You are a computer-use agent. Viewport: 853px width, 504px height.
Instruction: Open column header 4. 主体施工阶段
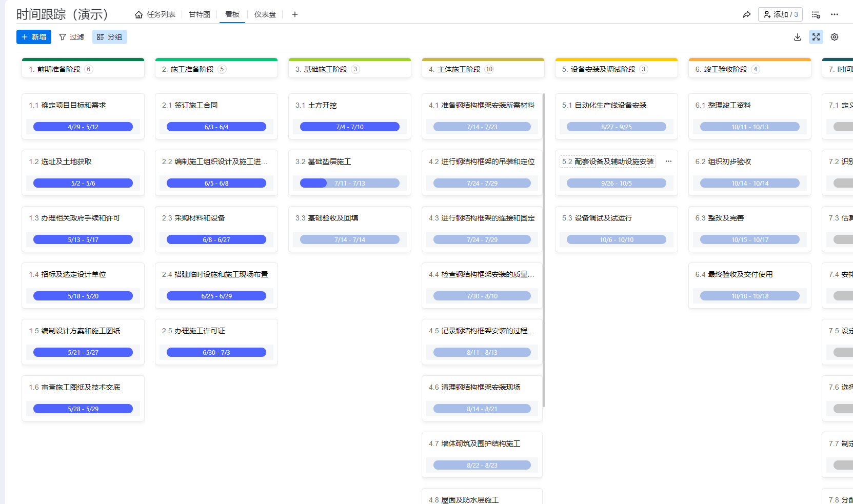[x=483, y=69]
